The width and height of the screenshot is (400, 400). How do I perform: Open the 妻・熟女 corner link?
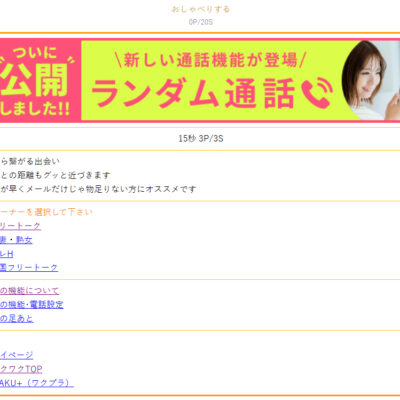(16, 240)
